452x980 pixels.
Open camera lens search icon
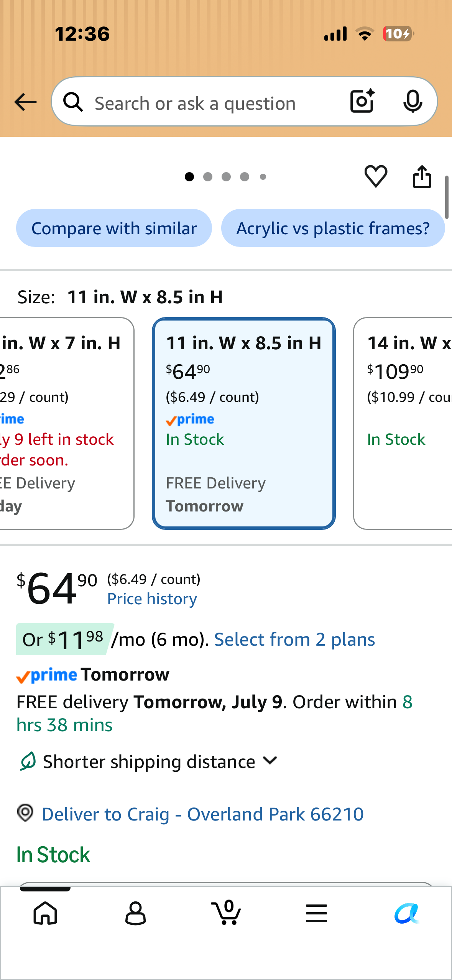point(362,101)
